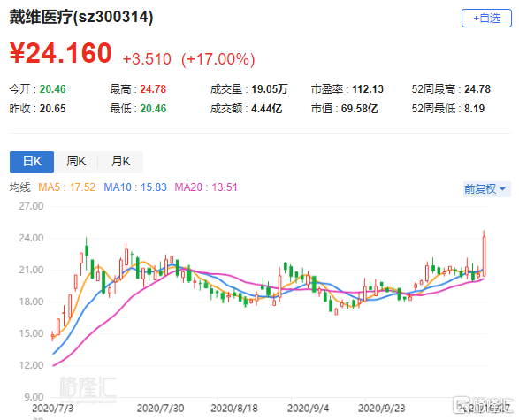Select 52周最低 value 8.19
The image size is (519, 420).
tap(474, 109)
